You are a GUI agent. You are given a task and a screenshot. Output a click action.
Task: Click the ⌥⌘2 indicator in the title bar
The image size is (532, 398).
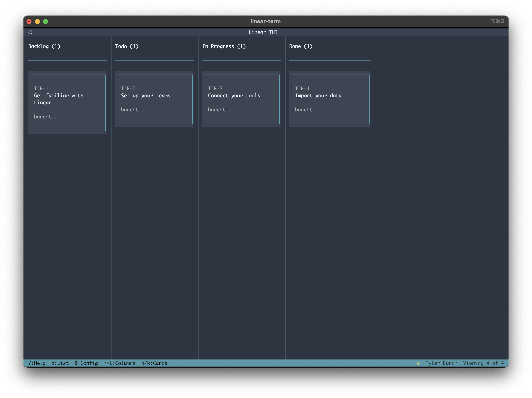[498, 21]
